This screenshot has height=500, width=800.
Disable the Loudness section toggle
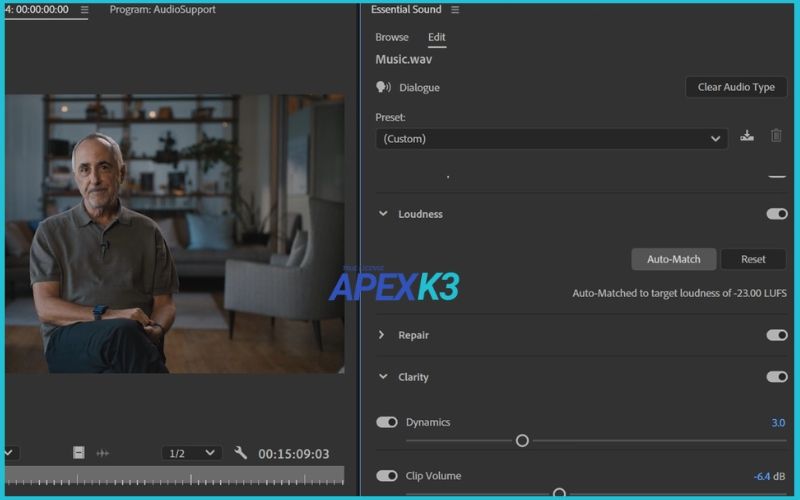[x=776, y=214]
